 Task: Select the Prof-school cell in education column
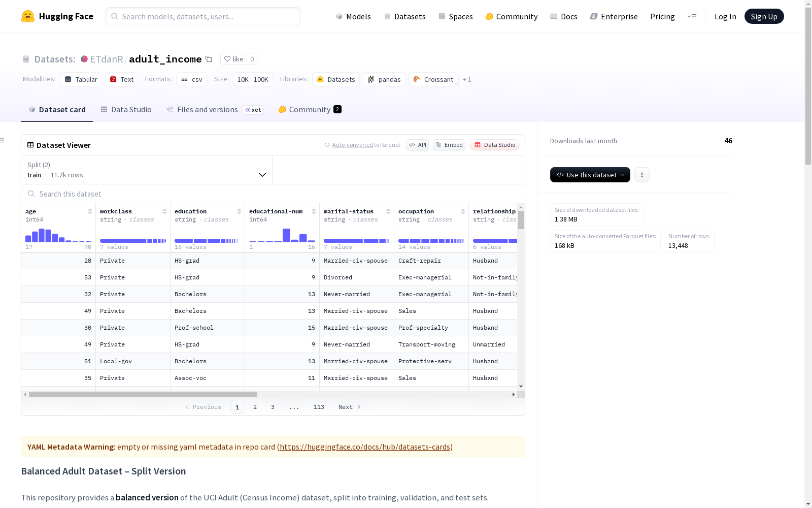(x=208, y=328)
